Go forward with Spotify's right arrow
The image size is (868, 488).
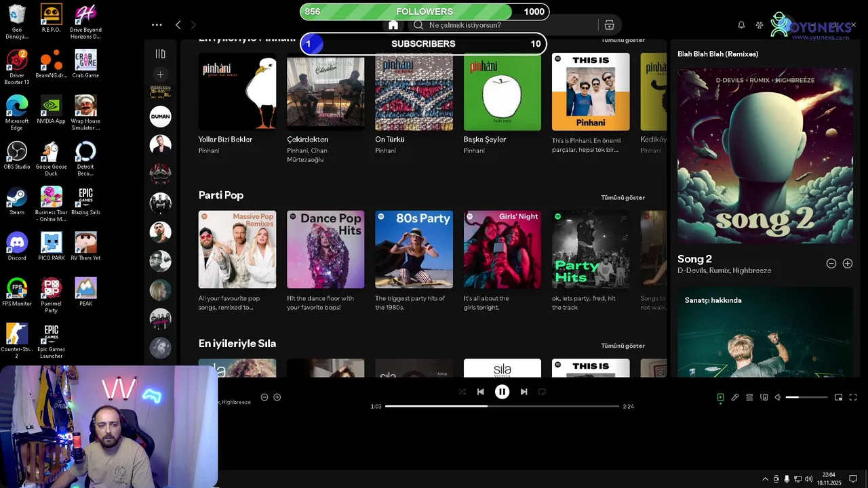[193, 24]
